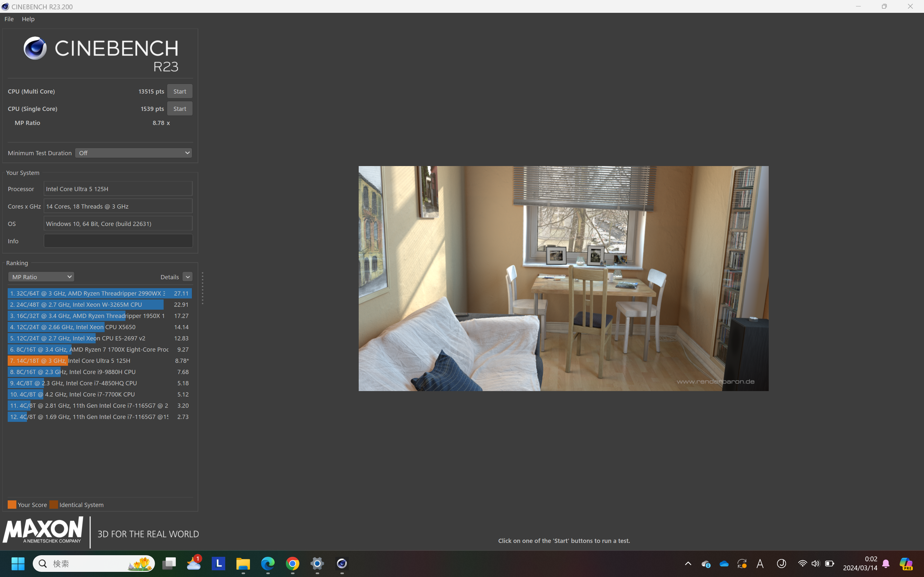Open Google Chrome from the taskbar
The height and width of the screenshot is (577, 924).
(293, 563)
